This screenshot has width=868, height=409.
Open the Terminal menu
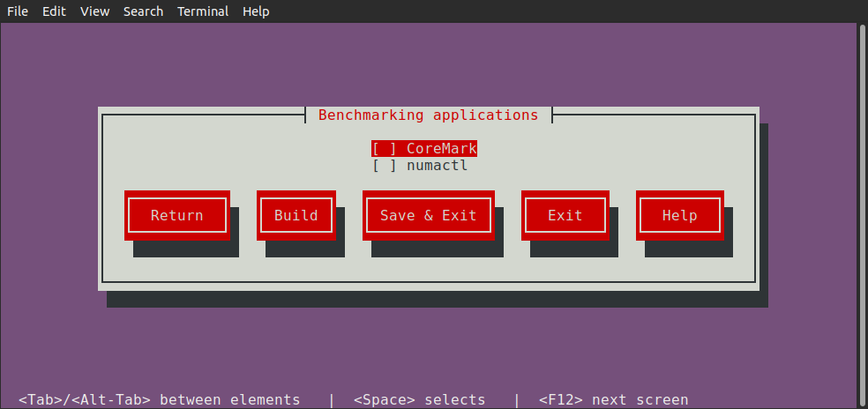203,11
